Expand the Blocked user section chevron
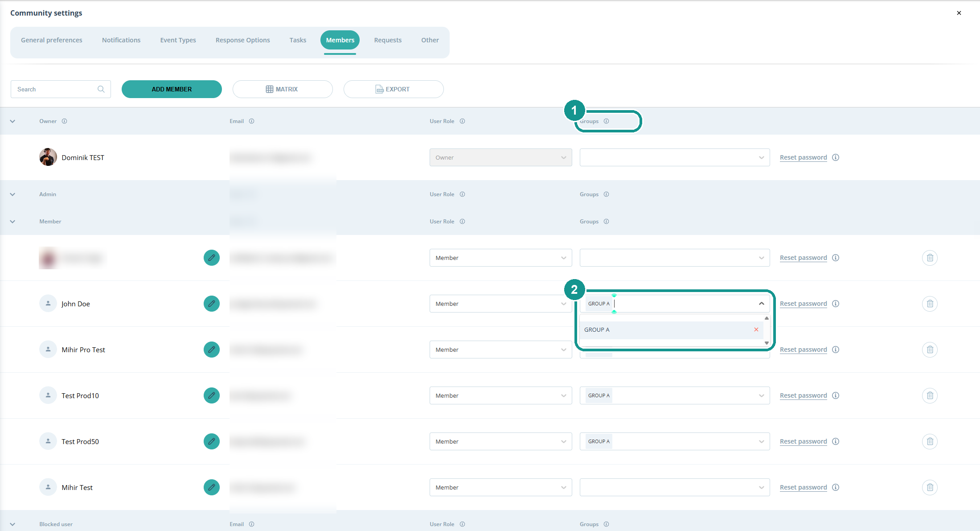 pos(12,524)
